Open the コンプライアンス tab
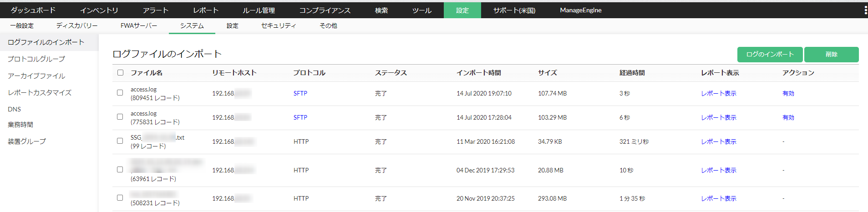 click(x=325, y=10)
